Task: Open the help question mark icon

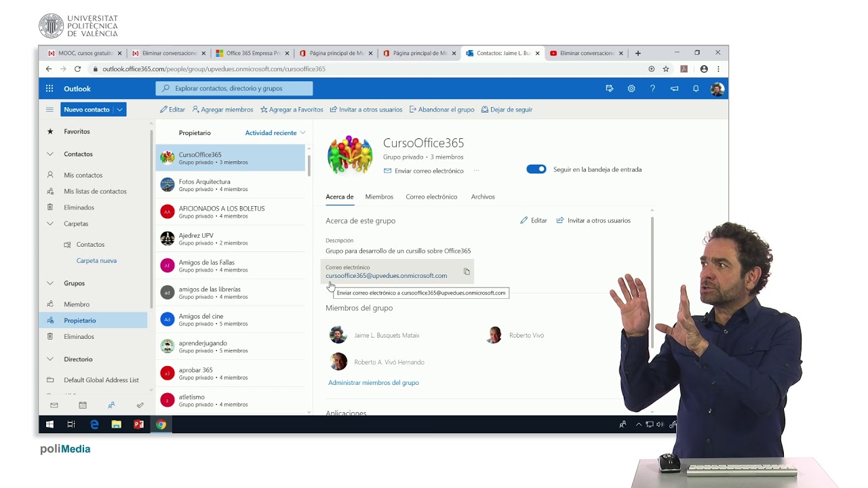Action: click(x=652, y=89)
